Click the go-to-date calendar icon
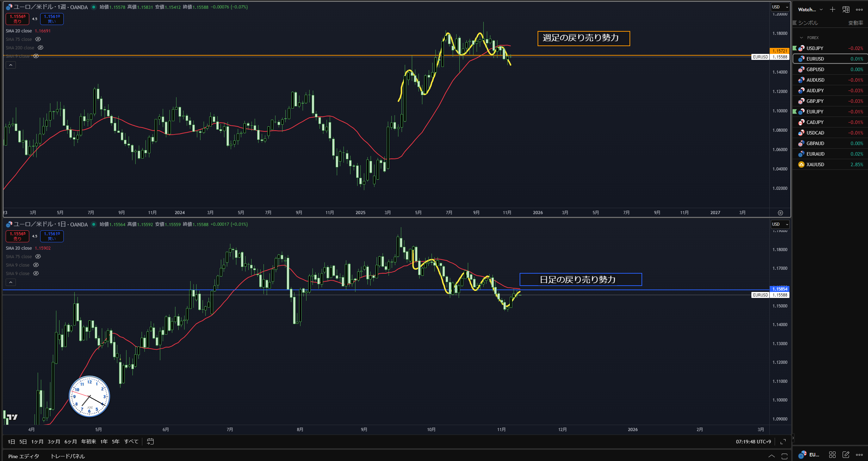This screenshot has width=868, height=461. point(150,441)
